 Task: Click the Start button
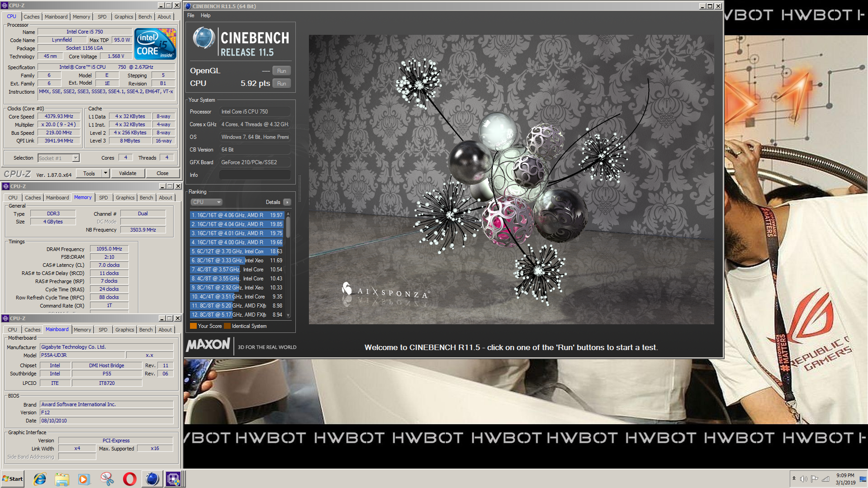(13, 479)
